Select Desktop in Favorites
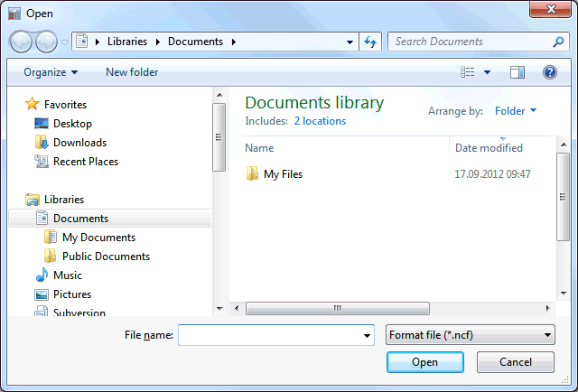 pos(72,124)
